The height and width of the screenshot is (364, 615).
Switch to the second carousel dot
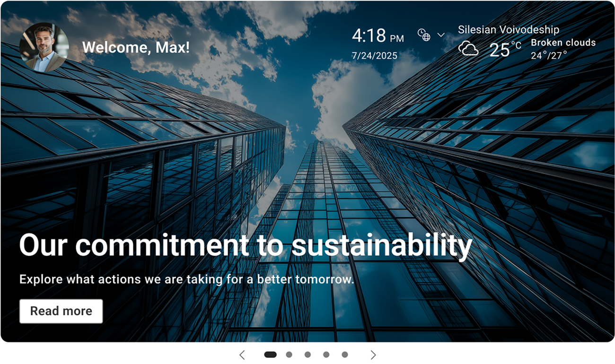tap(289, 355)
